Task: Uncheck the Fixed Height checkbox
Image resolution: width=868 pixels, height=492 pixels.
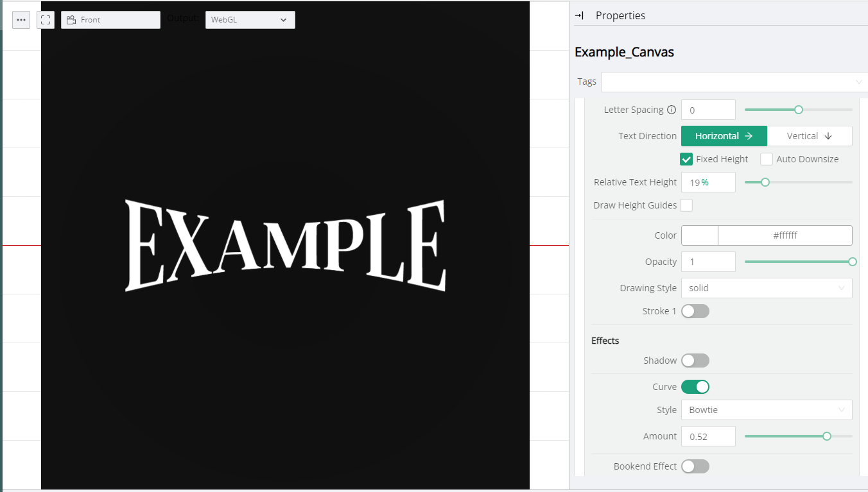Action: 686,159
